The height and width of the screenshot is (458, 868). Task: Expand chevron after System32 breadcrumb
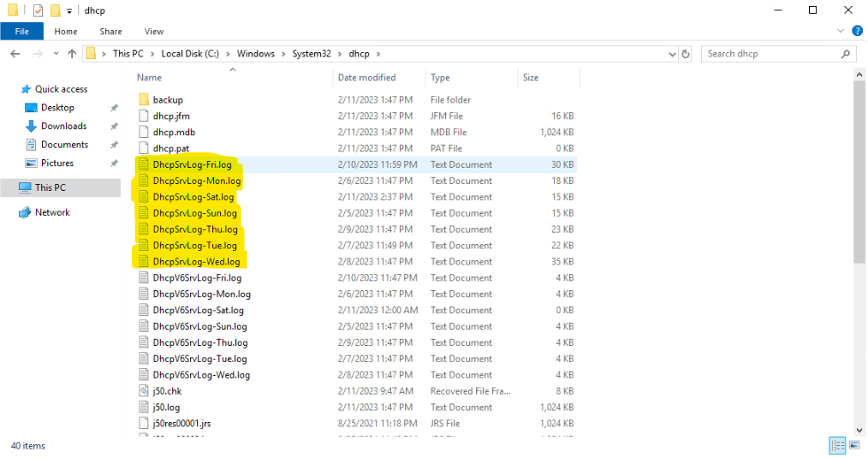point(340,54)
